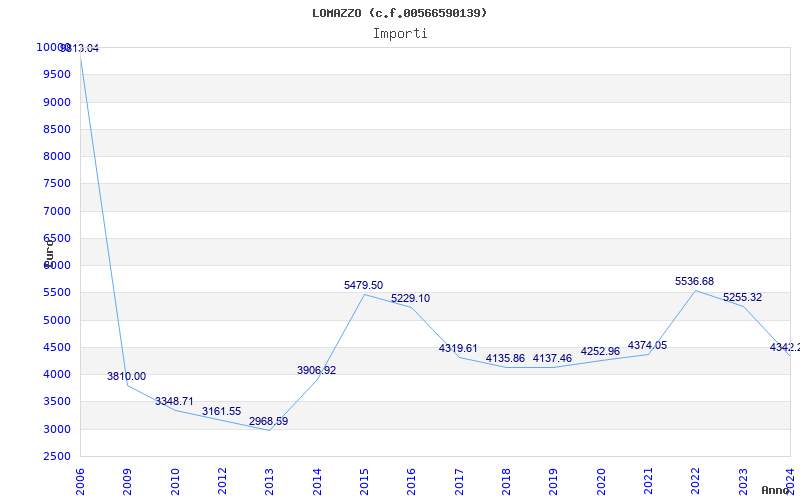Viewport: 800px width, 500px height.
Task: Select the 3906.92 value label
Action: (x=316, y=370)
